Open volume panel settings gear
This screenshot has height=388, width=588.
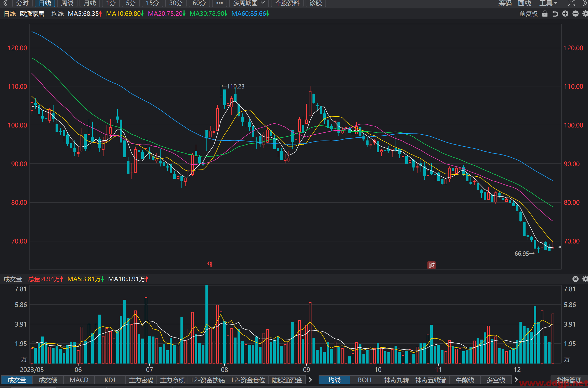coord(585,279)
